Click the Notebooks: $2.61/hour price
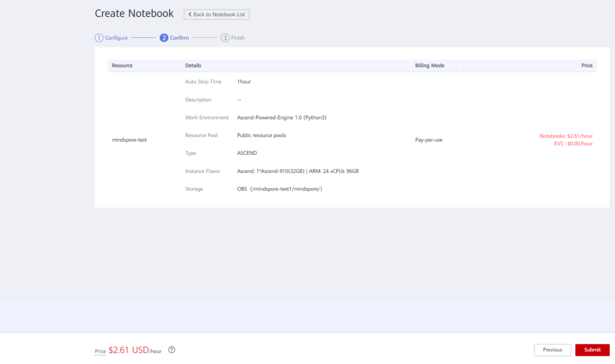 (x=566, y=136)
